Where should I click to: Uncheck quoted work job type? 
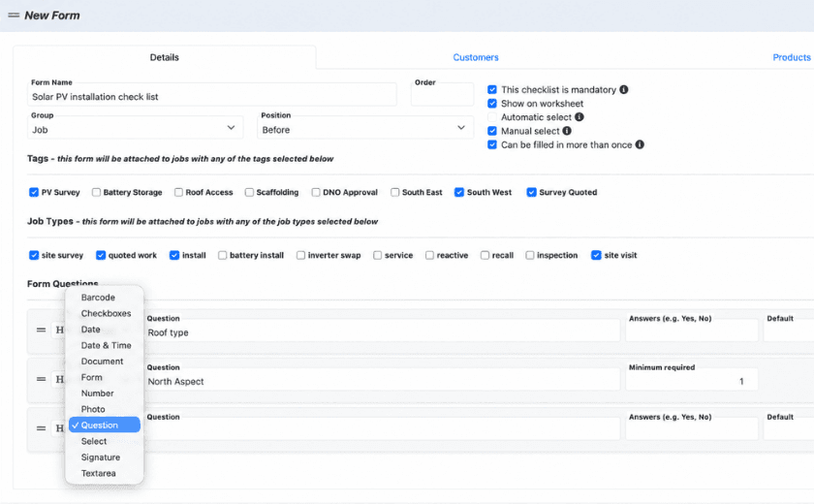101,255
